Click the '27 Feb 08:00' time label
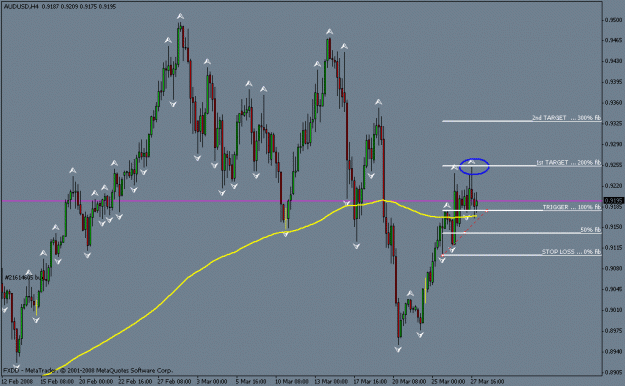The height and width of the screenshot is (386, 625). coord(174,381)
